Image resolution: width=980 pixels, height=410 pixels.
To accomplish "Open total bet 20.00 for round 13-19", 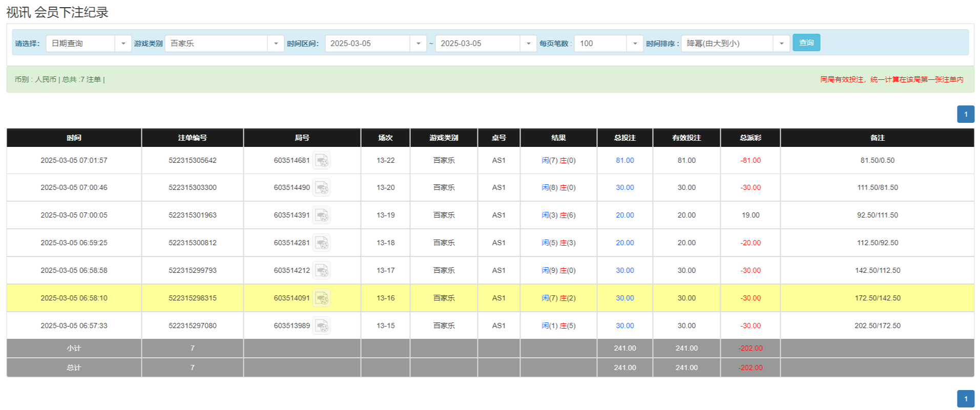I will 624,215.
